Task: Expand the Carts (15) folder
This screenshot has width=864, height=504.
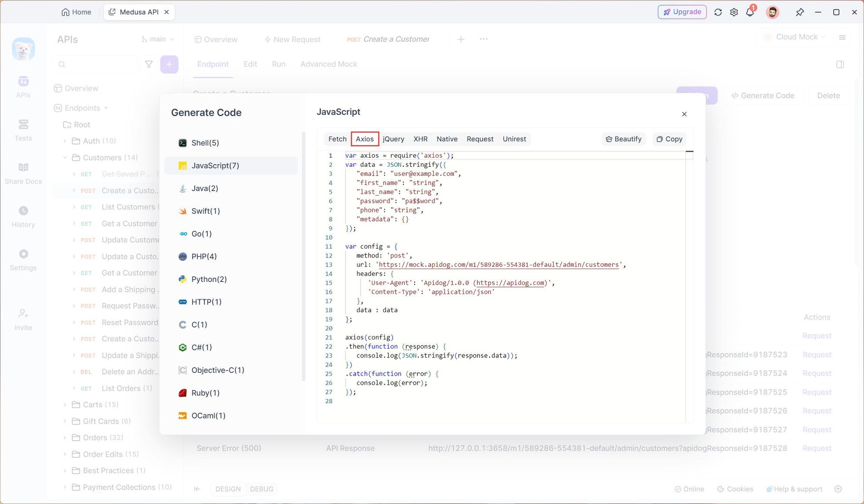Action: pos(65,405)
